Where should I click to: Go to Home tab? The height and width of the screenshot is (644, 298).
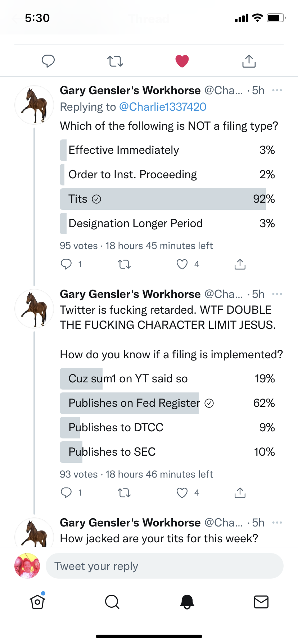[37, 602]
